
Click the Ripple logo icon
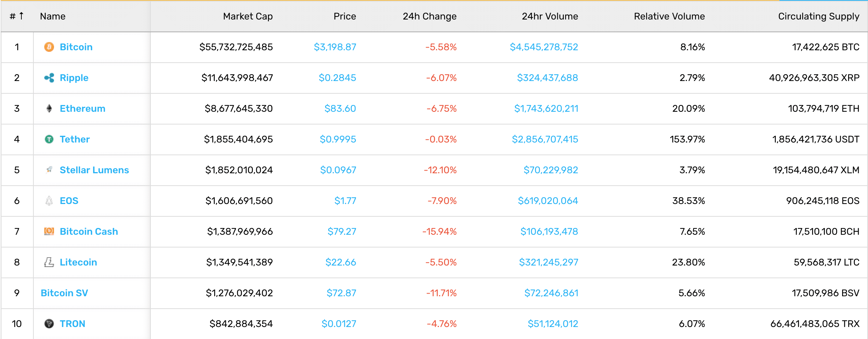(x=49, y=78)
